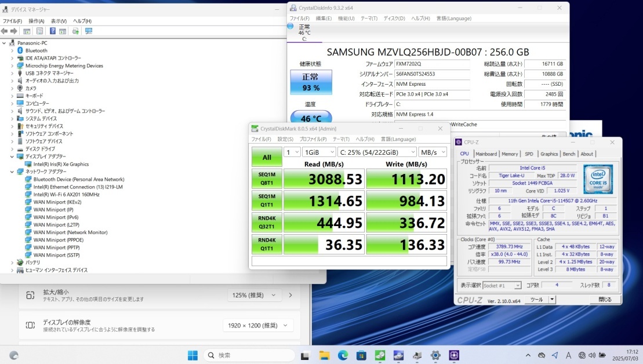Screen dimensions: 643x364
Task: Switch to Device Manager taskbar icon
Action: [417, 355]
